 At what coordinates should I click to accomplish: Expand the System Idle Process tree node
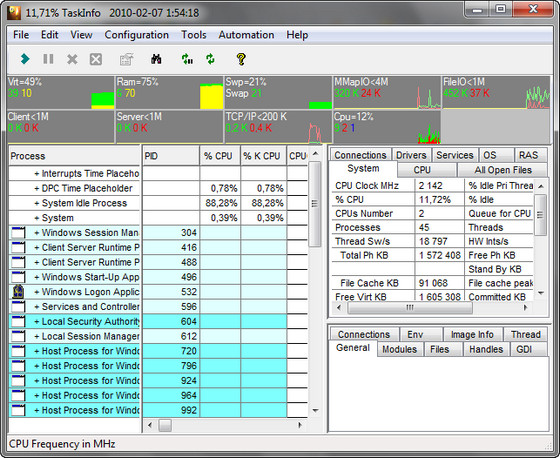click(x=37, y=203)
